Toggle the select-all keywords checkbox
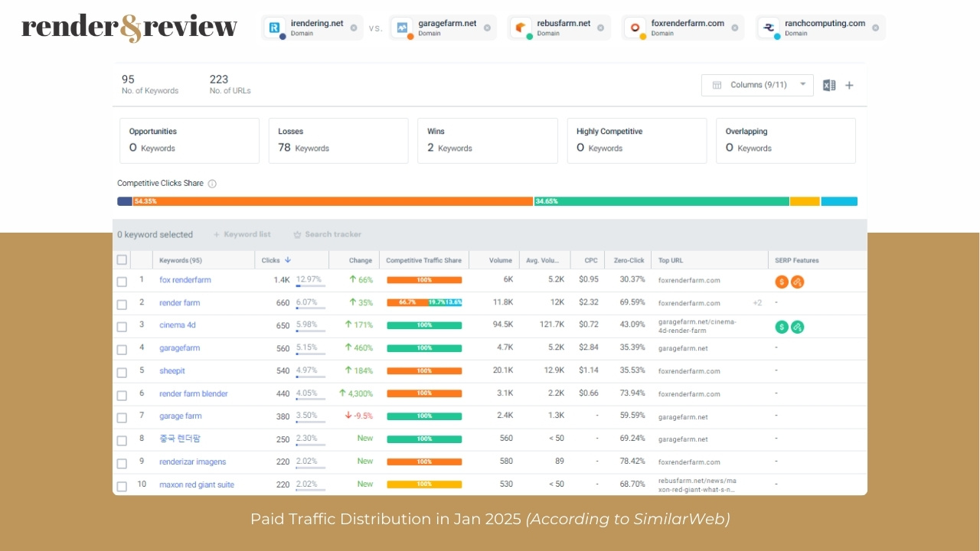Image resolution: width=980 pixels, height=551 pixels. (x=122, y=260)
